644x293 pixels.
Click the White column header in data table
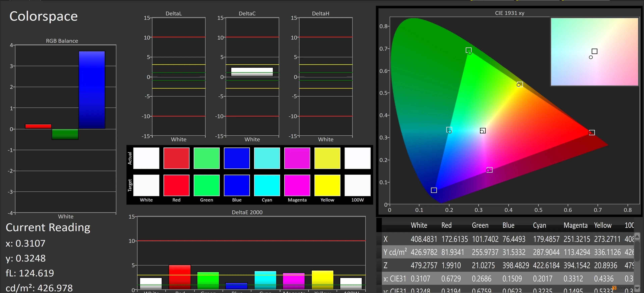point(419,225)
